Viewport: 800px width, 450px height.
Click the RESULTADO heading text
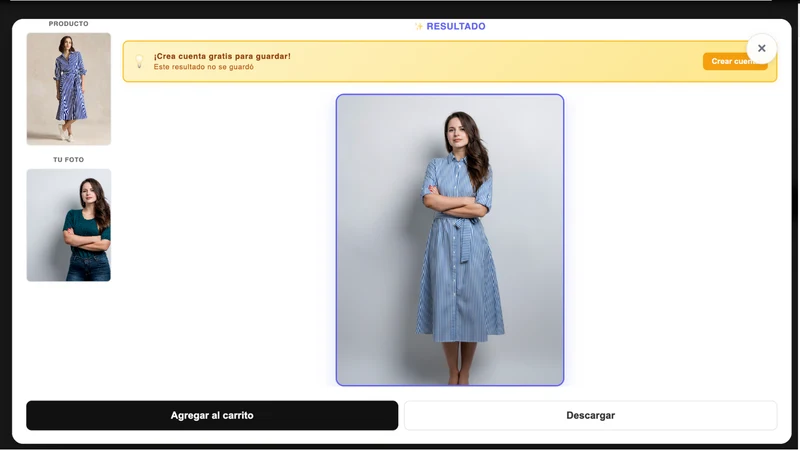pyautogui.click(x=456, y=27)
